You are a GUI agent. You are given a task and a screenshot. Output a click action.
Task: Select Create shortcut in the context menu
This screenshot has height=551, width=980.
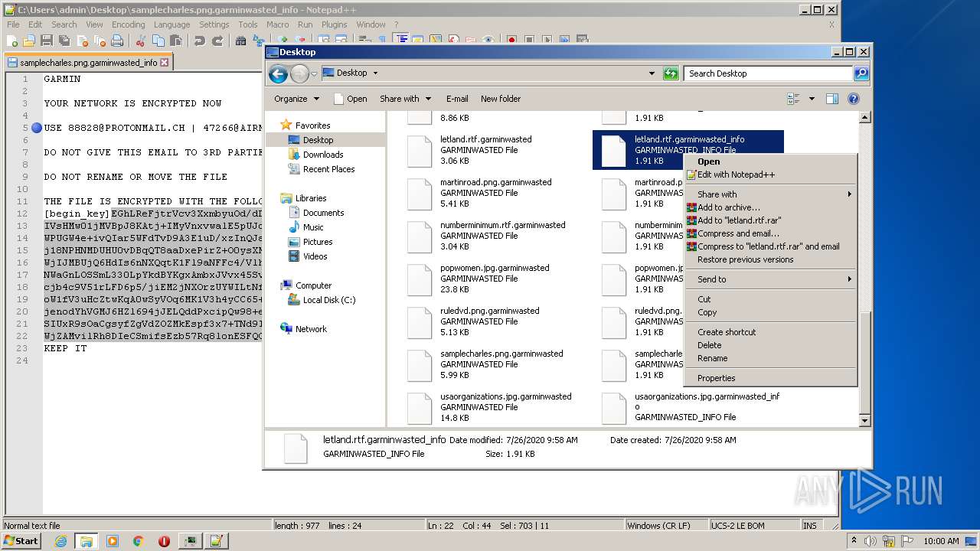point(770,332)
